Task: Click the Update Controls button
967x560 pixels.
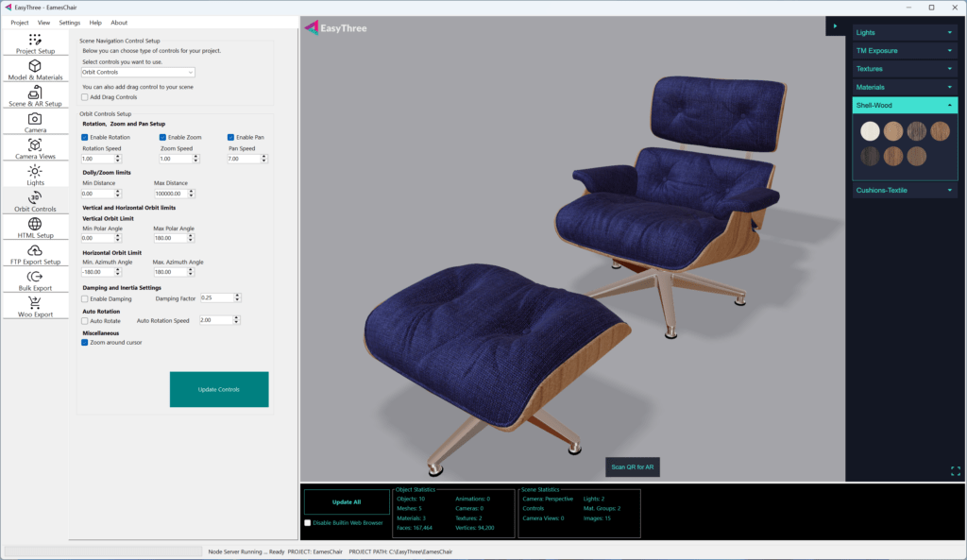Action: point(219,389)
